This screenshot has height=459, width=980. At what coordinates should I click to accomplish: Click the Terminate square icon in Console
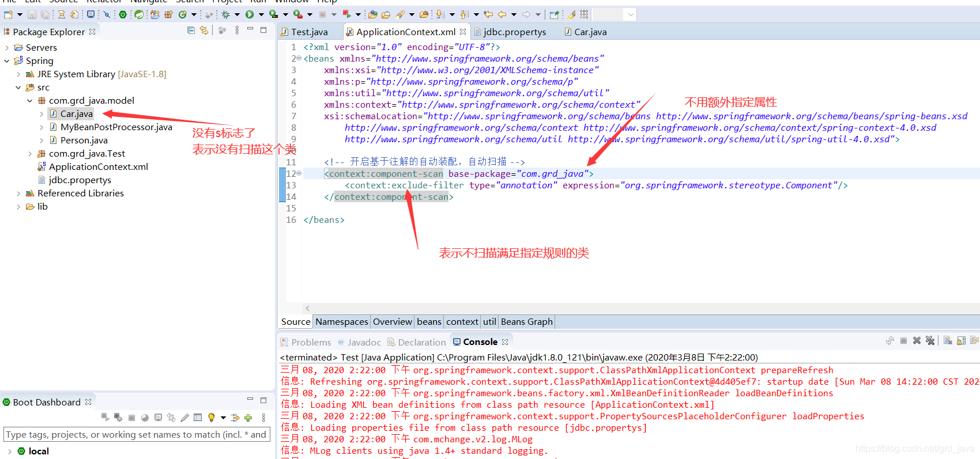point(903,341)
